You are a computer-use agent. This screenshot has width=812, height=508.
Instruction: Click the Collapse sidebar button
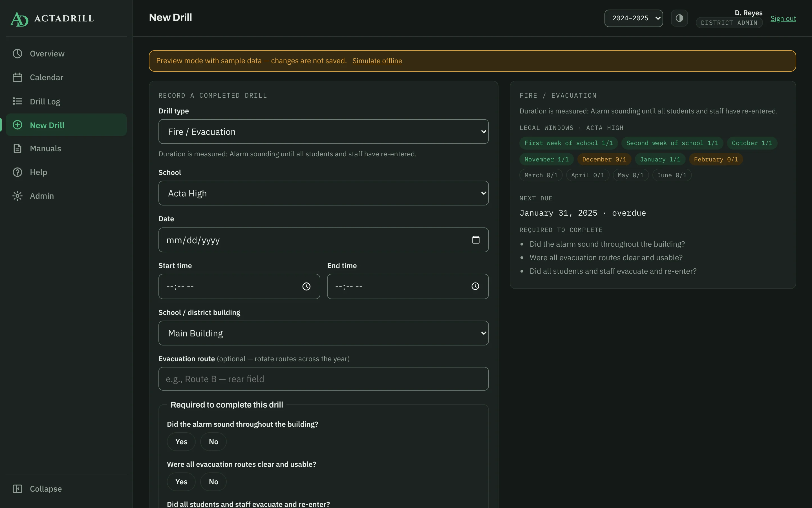67,489
